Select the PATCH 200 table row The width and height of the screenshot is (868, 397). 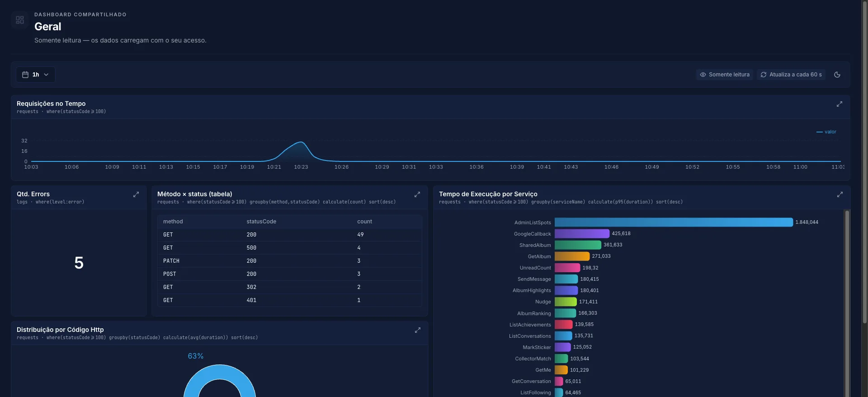[x=289, y=261]
